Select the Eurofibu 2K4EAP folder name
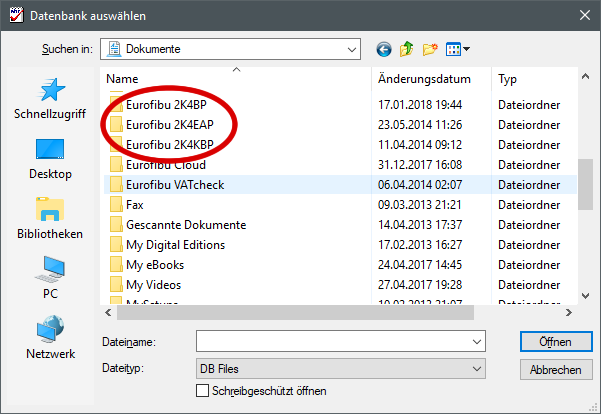This screenshot has width=601, height=414. 170,125
